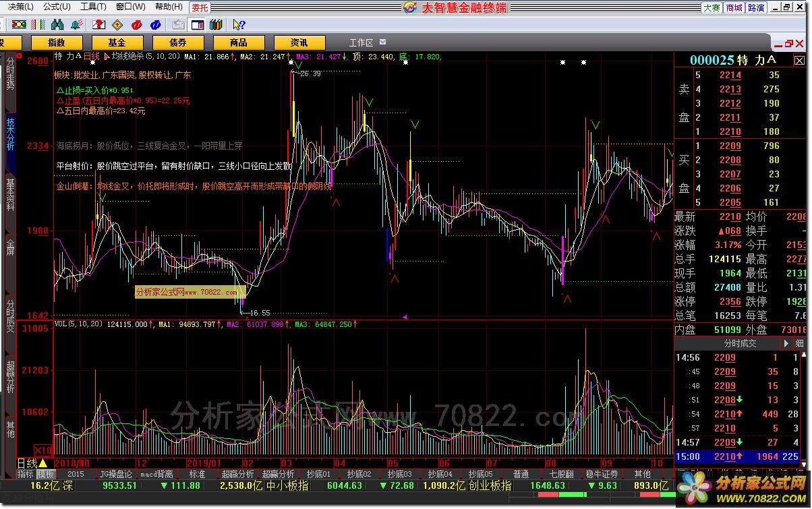Select the 指数 category button
Viewport: 812px width, 509px height.
tap(57, 42)
